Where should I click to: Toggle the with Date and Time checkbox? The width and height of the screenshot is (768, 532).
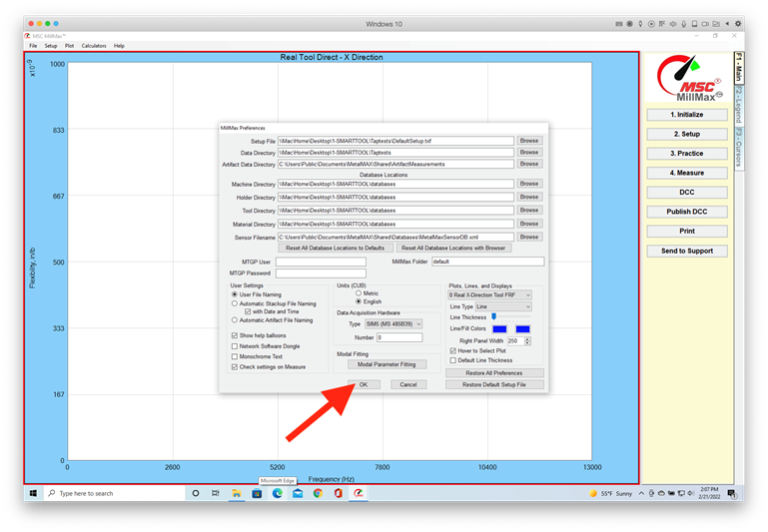(248, 311)
